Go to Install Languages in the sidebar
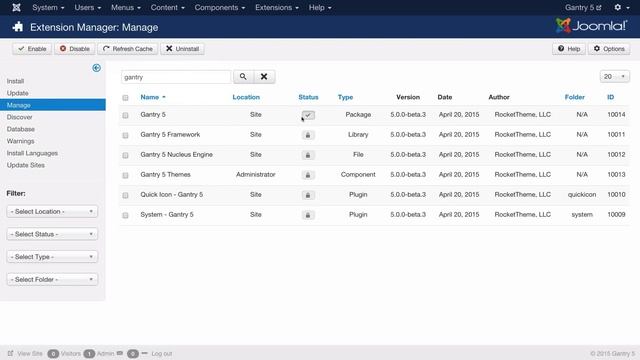Screen dimensions: 640x360 pyautogui.click(x=32, y=153)
